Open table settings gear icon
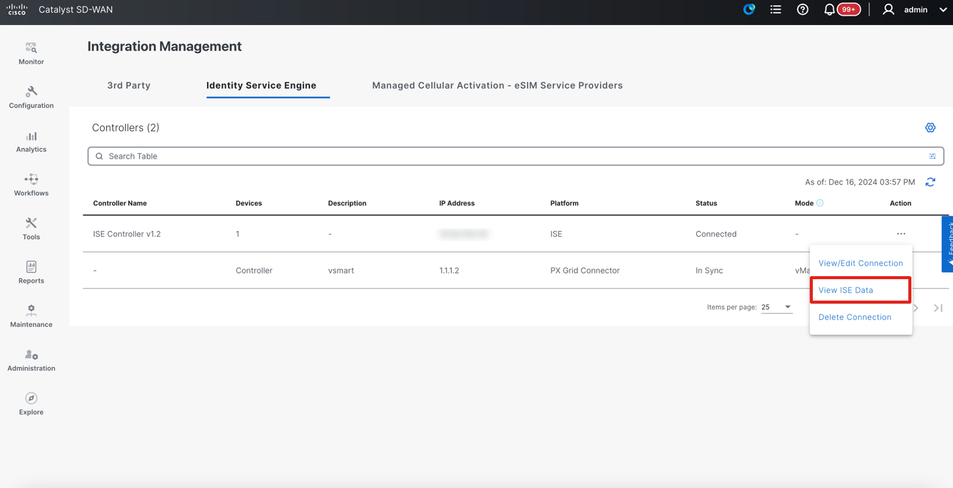This screenshot has height=488, width=953. click(x=930, y=128)
